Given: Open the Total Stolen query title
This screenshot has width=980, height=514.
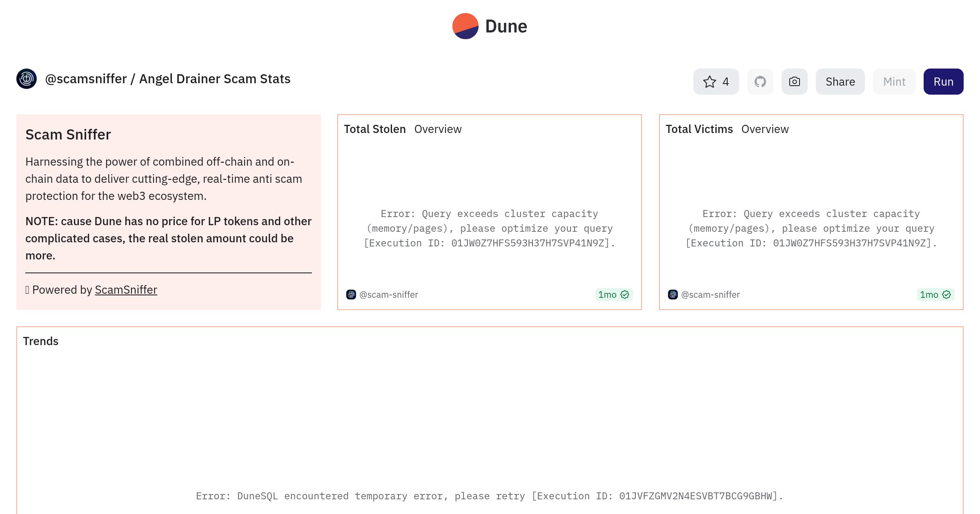Looking at the screenshot, I should [374, 129].
